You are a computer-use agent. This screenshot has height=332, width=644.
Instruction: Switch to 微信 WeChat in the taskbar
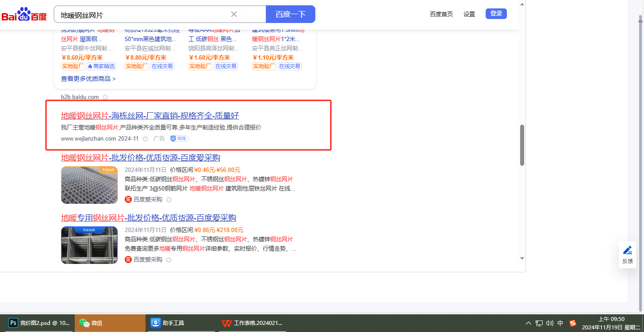(x=110, y=323)
